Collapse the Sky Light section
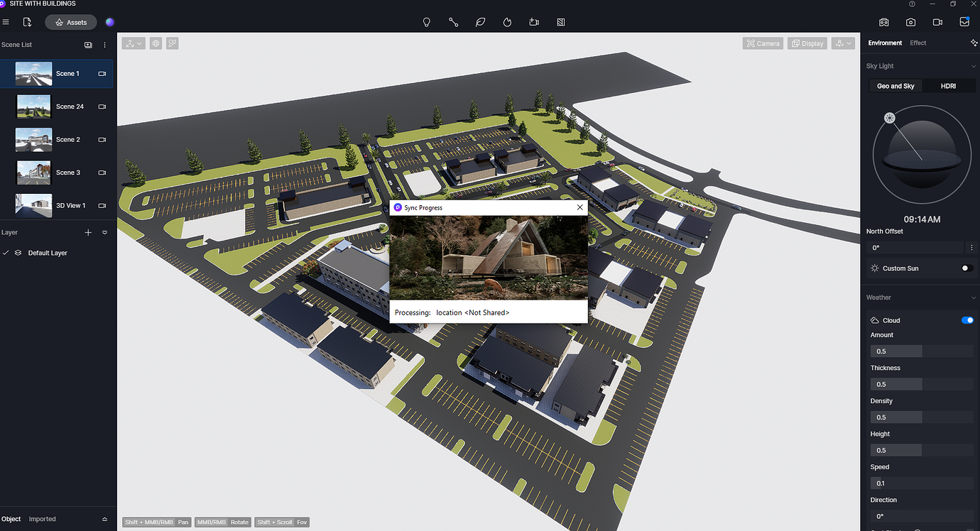This screenshot has width=980, height=531. tap(972, 65)
